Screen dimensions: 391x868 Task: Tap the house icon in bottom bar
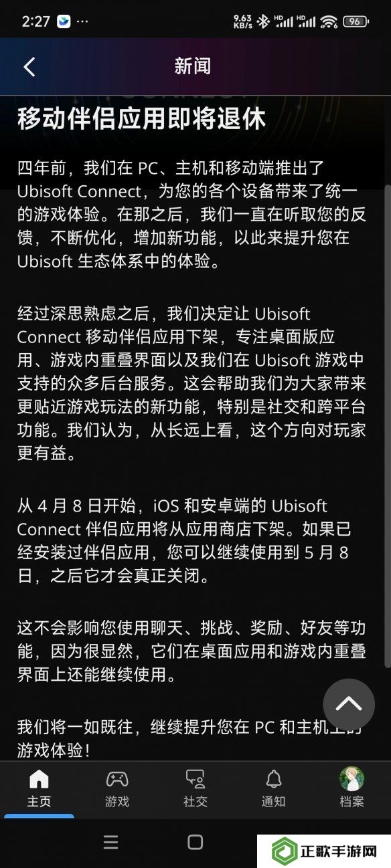point(39,779)
